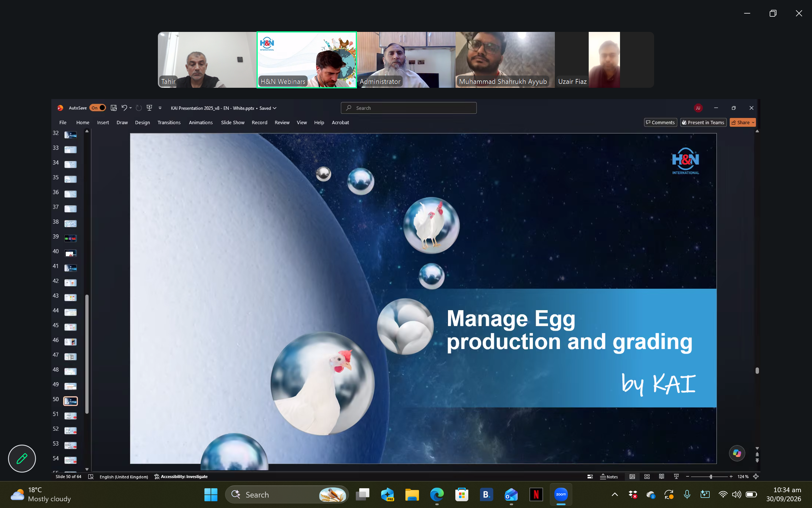
Task: Click the Redo icon in title bar
Action: (x=139, y=108)
